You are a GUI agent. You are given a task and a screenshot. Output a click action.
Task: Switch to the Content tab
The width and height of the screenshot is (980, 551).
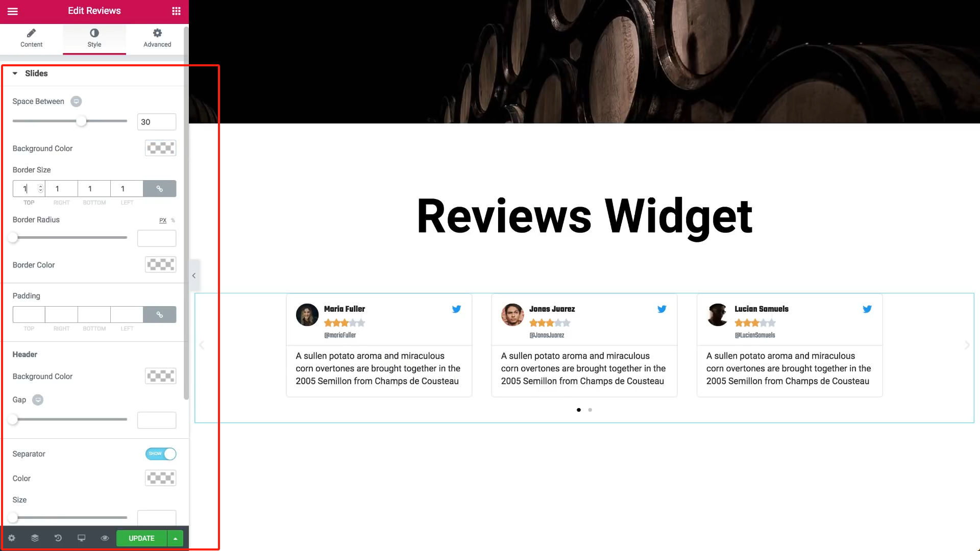[x=31, y=38]
